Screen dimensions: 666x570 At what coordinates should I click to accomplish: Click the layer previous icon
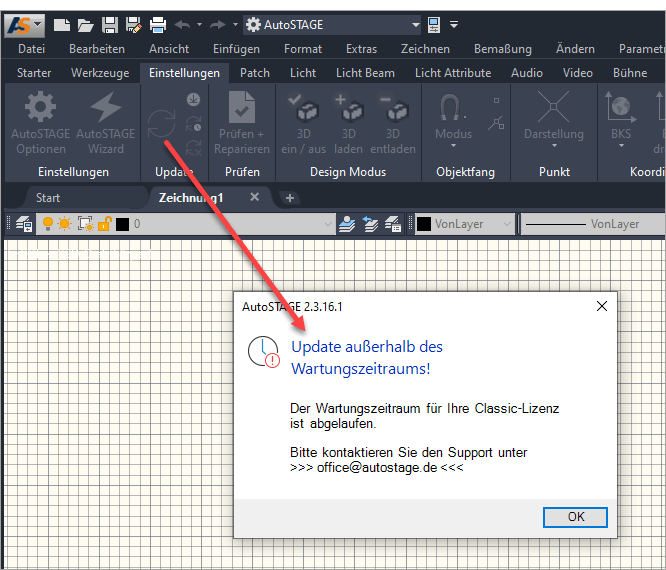point(370,224)
